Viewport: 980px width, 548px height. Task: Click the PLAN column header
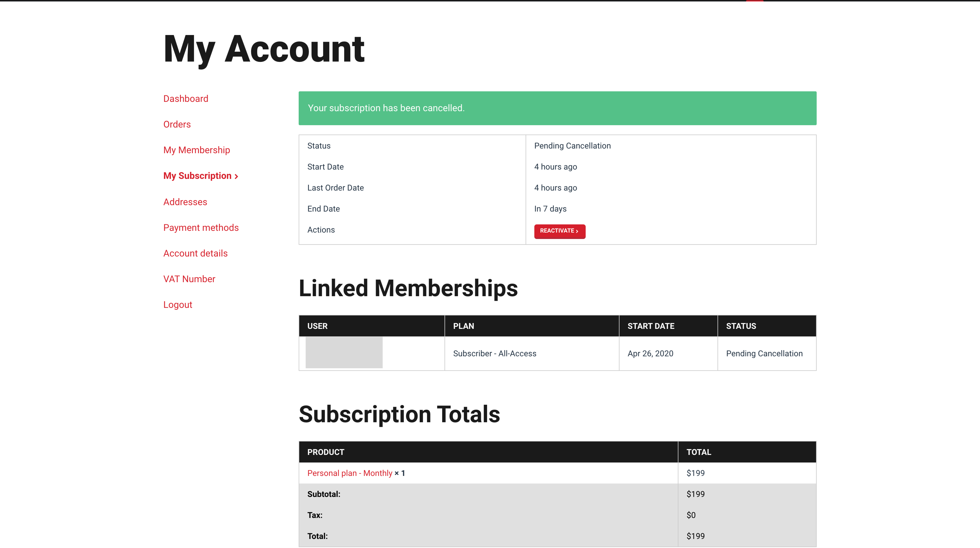pyautogui.click(x=463, y=326)
